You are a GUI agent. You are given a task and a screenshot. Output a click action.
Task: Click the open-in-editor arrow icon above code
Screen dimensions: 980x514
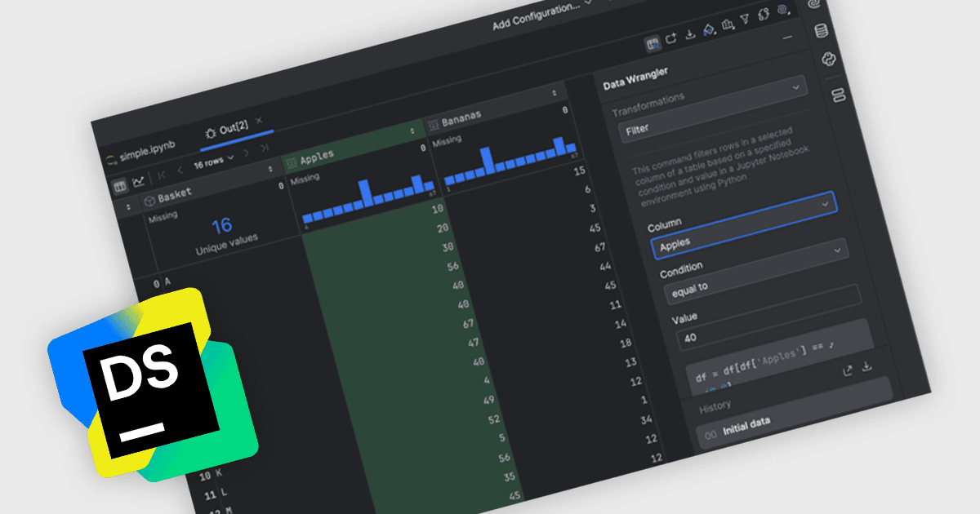[848, 370]
